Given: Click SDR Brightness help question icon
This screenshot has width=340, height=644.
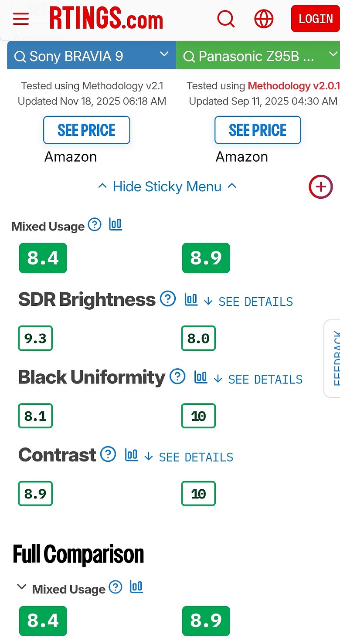Looking at the screenshot, I should 168,299.
